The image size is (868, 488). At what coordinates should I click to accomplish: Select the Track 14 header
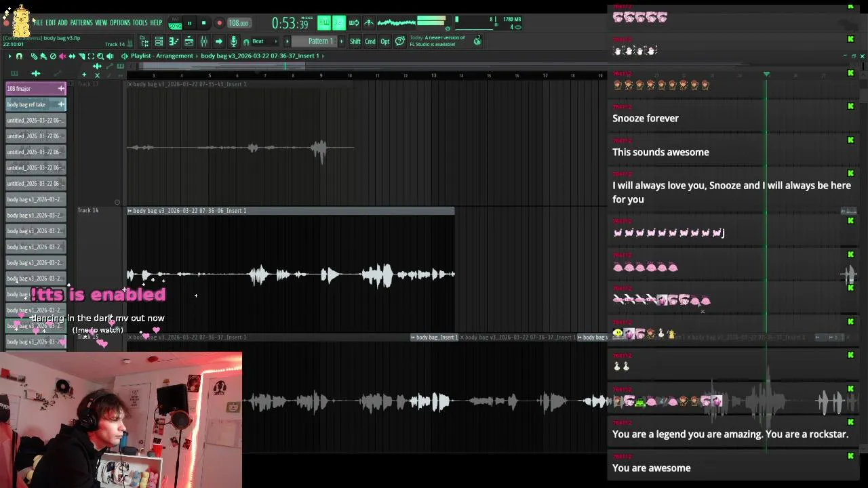(x=101, y=270)
